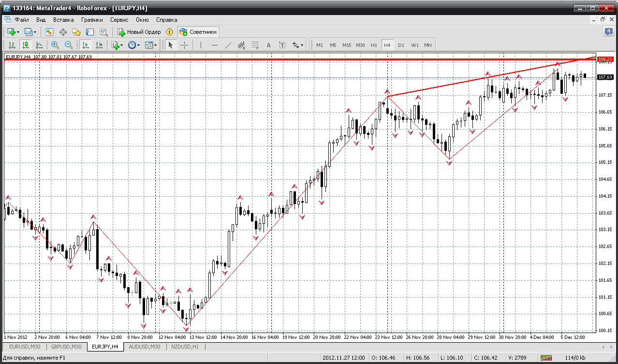Open the Сервис menu

pyautogui.click(x=119, y=20)
